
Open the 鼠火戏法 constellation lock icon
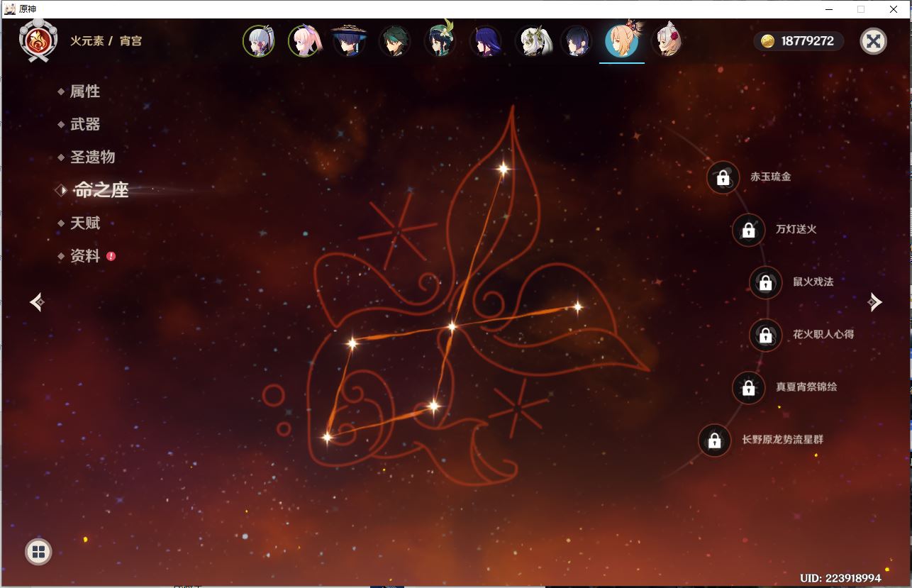point(765,282)
